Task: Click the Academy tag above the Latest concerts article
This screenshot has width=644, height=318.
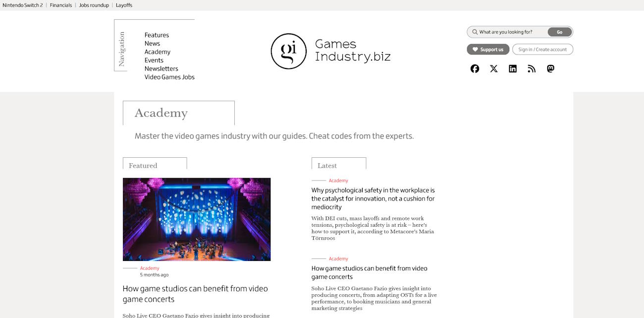Action: 338,259
